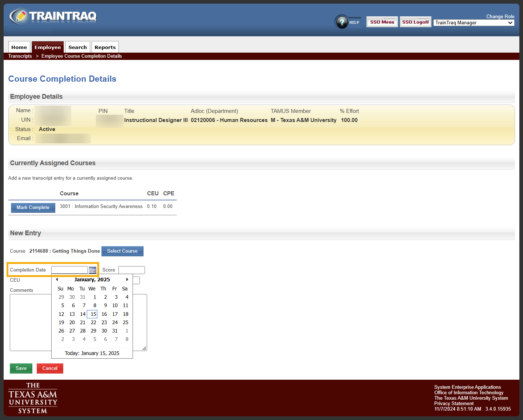This screenshot has width=523, height=420.
Task: Expand the role selector via Change Role
Action: [500, 16]
